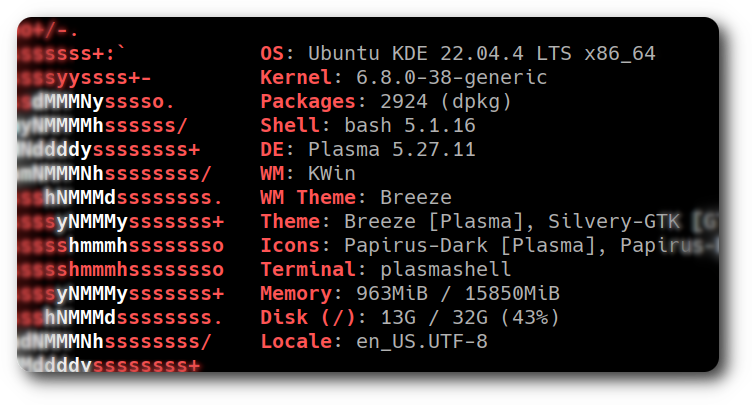
Task: Click the Packages label
Action: (x=306, y=101)
